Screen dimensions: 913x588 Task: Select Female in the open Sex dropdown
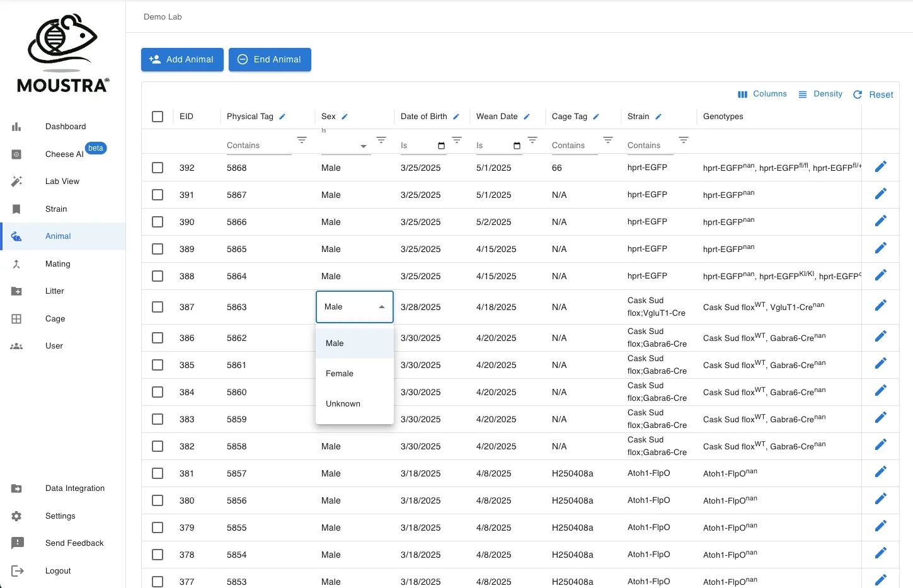click(x=340, y=373)
